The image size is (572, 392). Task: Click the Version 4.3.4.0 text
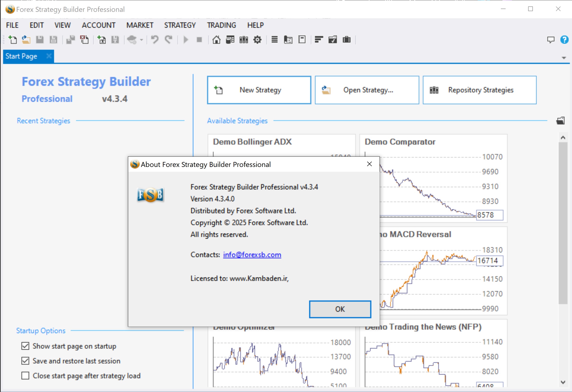click(x=212, y=198)
